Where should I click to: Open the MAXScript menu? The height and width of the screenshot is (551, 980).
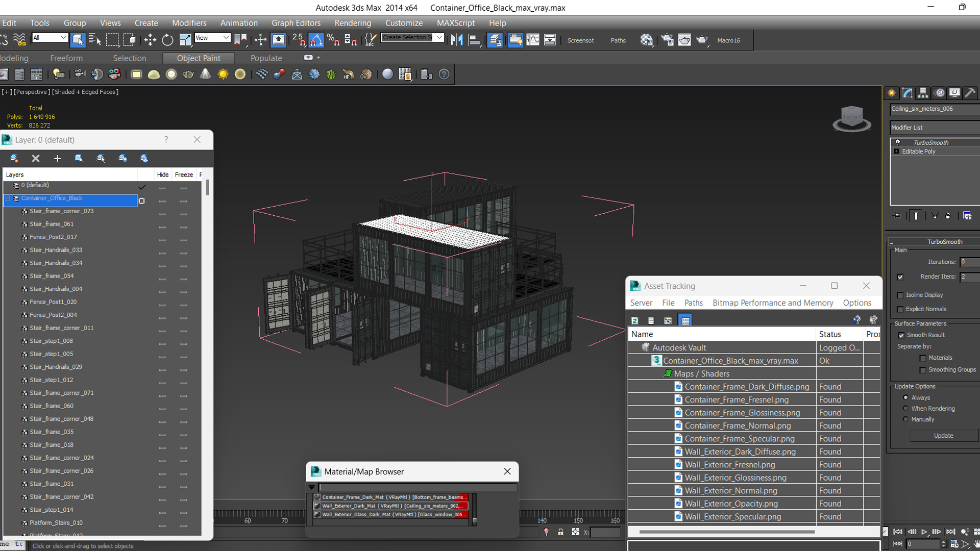click(x=456, y=23)
